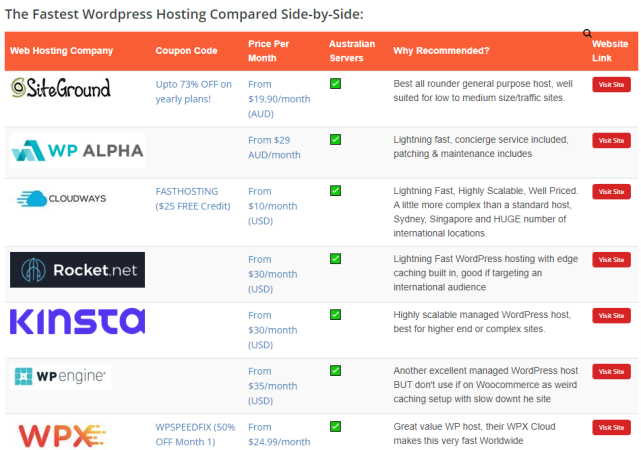This screenshot has height=450, width=641.
Task: Click 'From $19.90/month (AUD)' price link
Action: tap(279, 99)
